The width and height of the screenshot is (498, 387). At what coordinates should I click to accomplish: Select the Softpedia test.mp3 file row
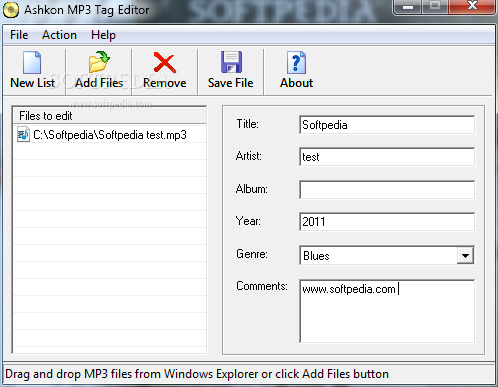click(x=110, y=135)
